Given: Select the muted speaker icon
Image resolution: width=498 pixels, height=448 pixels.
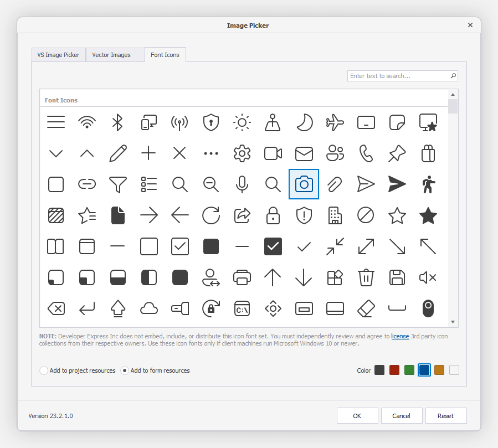Looking at the screenshot, I should tap(428, 277).
